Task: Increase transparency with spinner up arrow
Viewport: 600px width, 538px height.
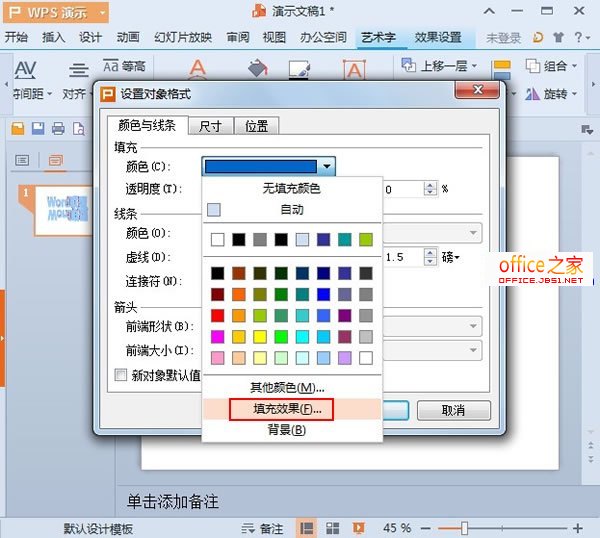Action: pyautogui.click(x=430, y=185)
